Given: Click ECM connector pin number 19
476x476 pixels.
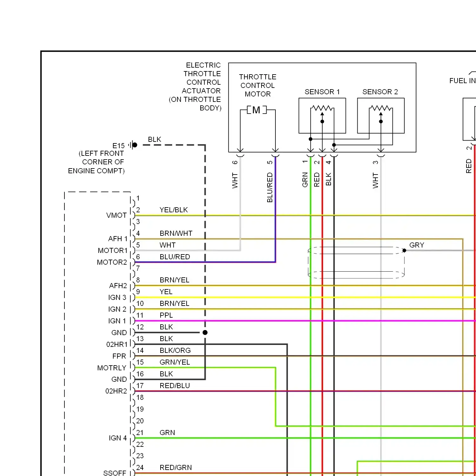Looking at the screenshot, I should [140, 409].
